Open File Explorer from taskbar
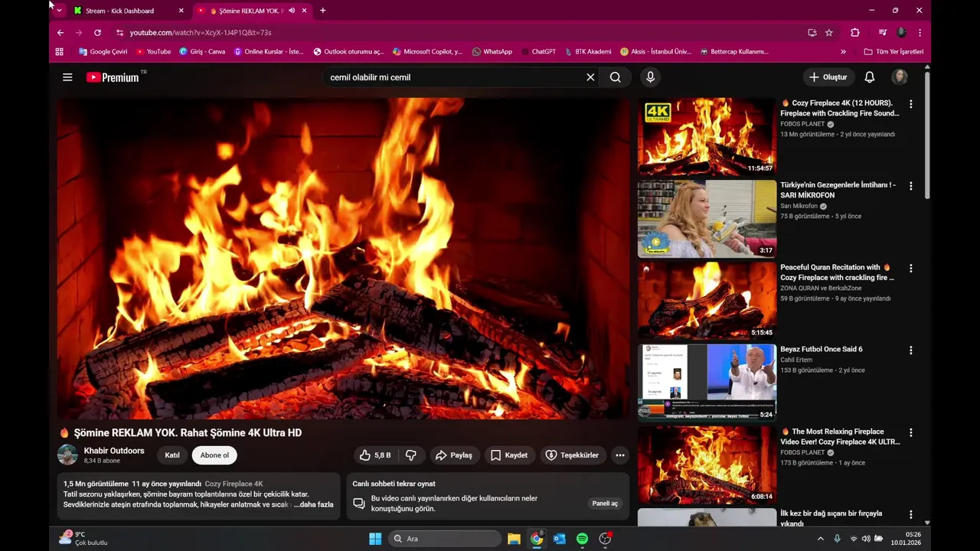Image resolution: width=980 pixels, height=551 pixels. point(514,539)
